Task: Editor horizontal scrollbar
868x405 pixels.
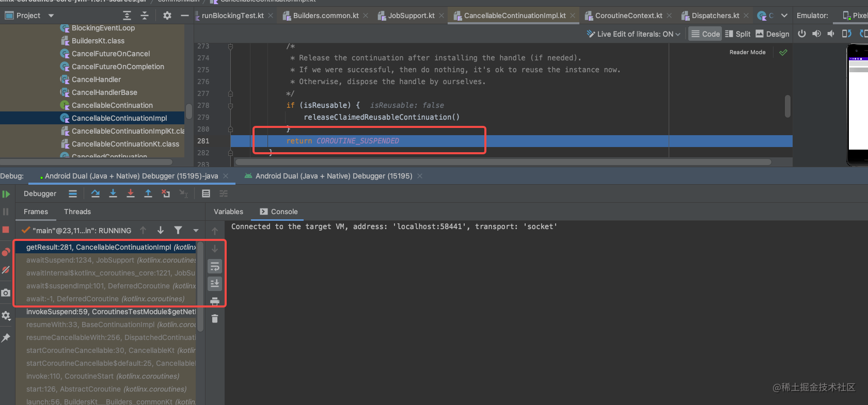Action: (x=503, y=162)
